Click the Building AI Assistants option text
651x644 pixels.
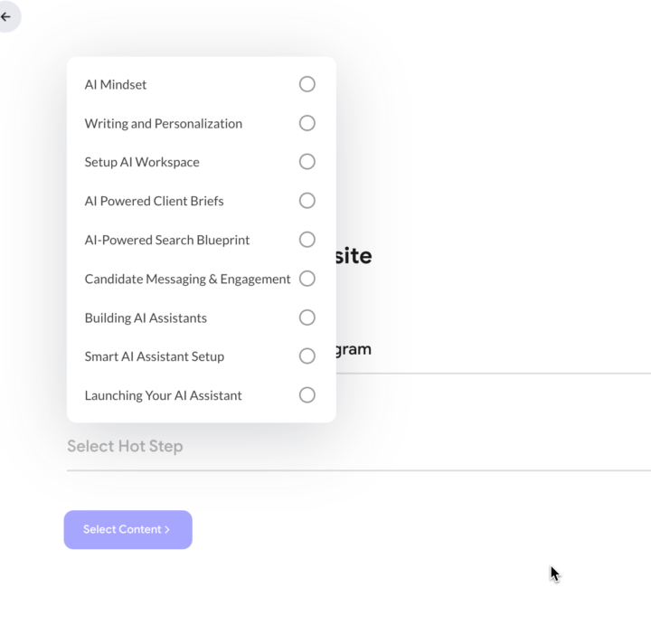click(x=146, y=318)
